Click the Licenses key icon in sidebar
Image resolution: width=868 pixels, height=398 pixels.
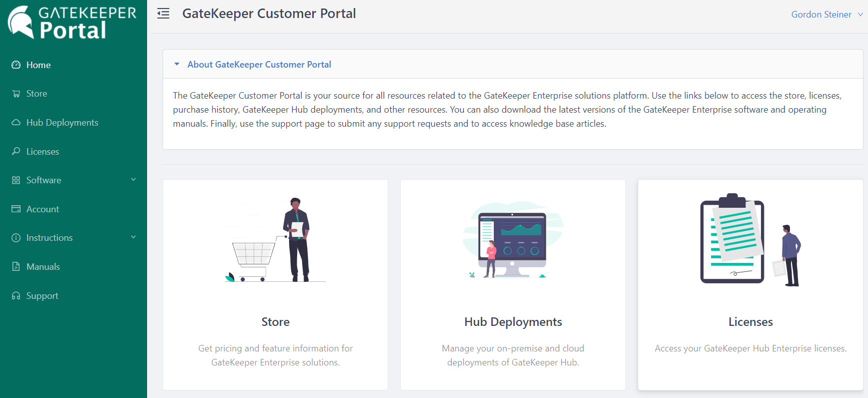point(16,151)
